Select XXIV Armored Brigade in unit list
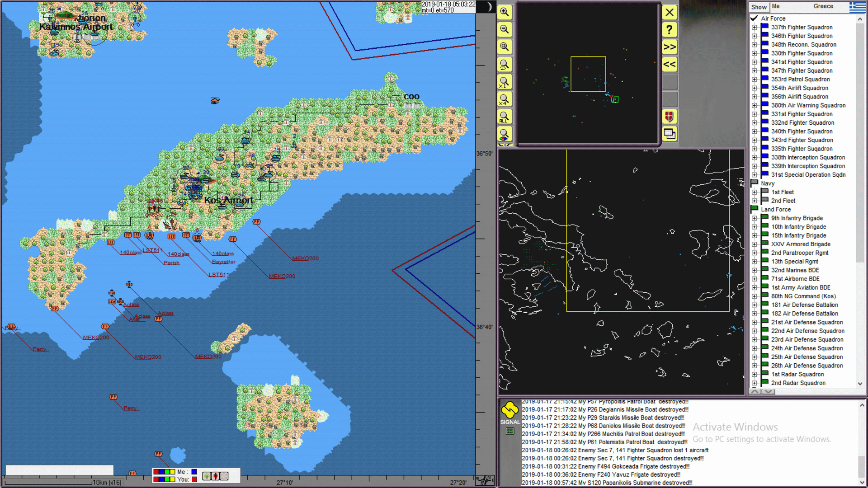The image size is (868, 488). tap(800, 244)
